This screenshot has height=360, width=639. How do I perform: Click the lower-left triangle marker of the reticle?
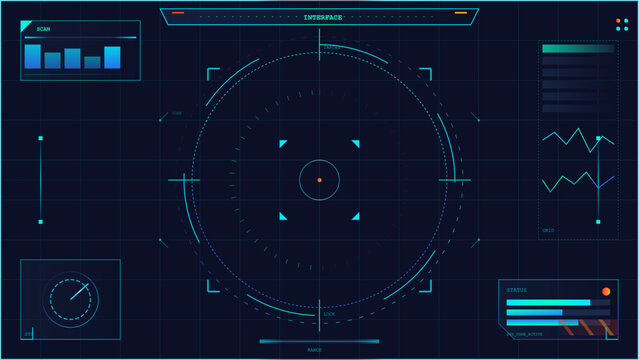click(x=283, y=216)
